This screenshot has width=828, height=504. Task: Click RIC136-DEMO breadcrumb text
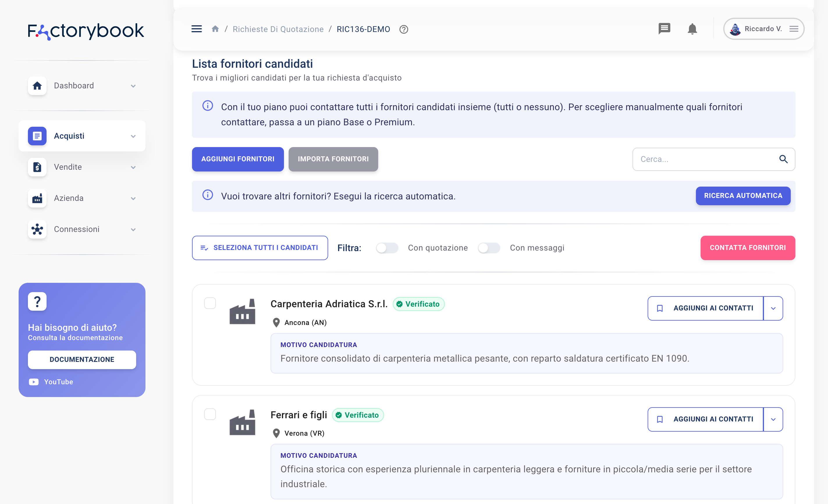[363, 29]
